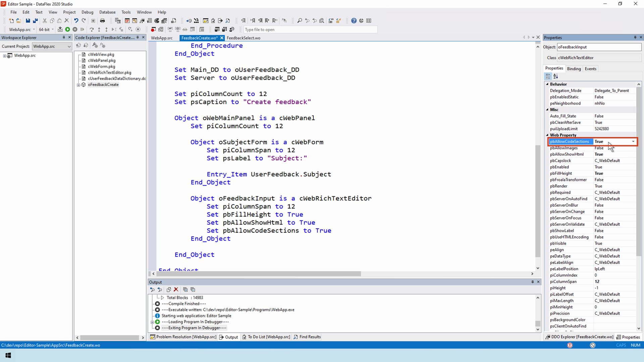The image size is (644, 362).
Task: Click the Find magnifier icon
Action: click(300, 21)
